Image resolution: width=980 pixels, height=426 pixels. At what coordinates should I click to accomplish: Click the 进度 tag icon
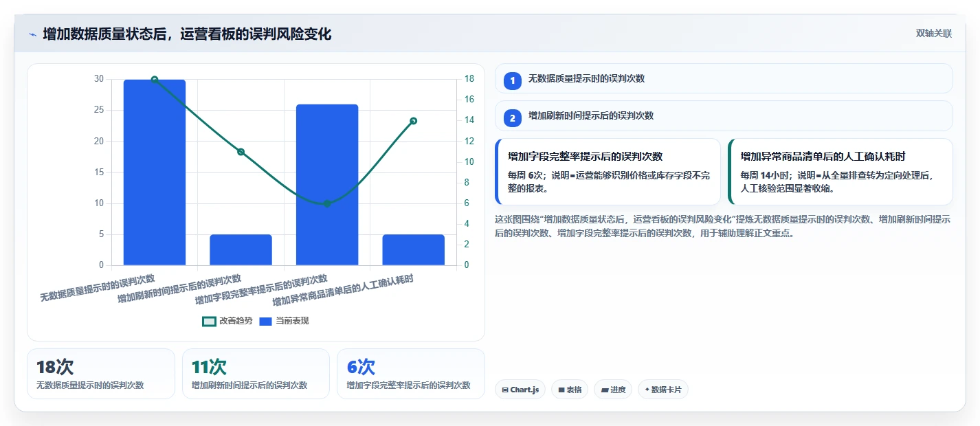point(605,390)
